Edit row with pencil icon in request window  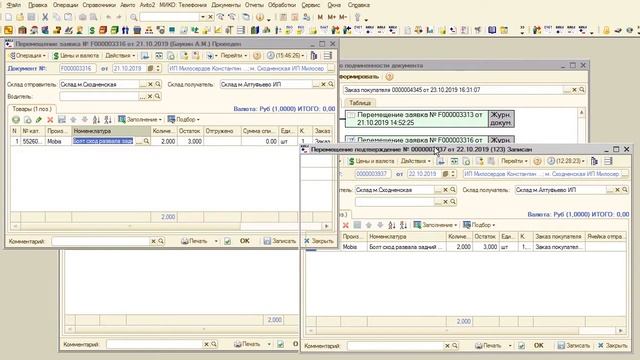coord(39,120)
